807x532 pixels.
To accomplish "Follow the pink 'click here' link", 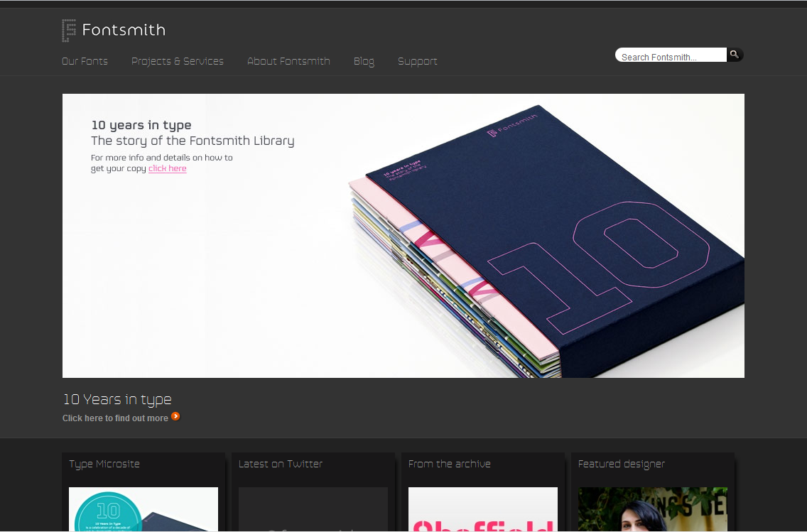I will coord(167,168).
